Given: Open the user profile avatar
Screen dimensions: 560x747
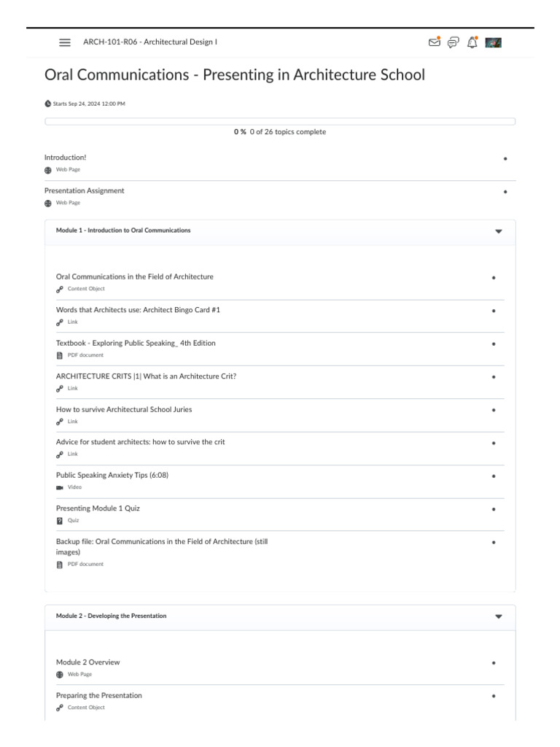Looking at the screenshot, I should click(x=493, y=42).
